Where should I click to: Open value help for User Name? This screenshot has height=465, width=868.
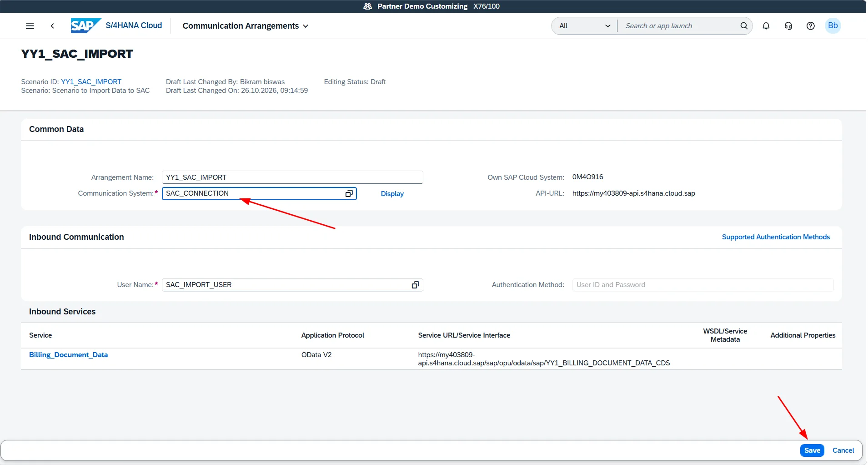pos(415,285)
